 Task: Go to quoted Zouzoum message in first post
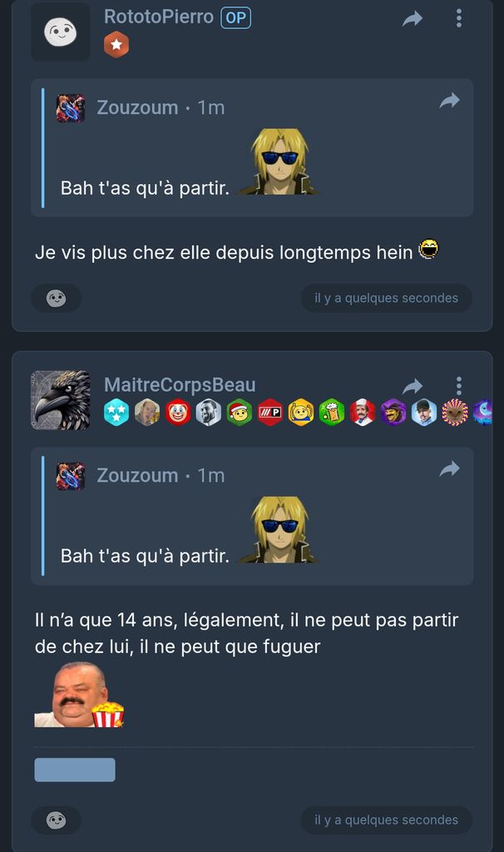450,101
